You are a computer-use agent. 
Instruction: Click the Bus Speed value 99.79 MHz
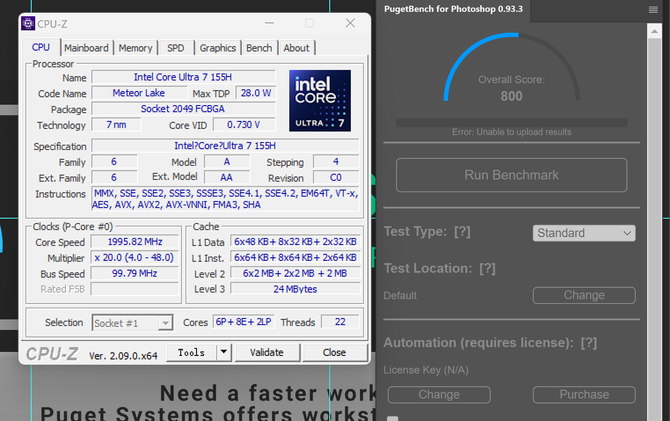tap(135, 274)
